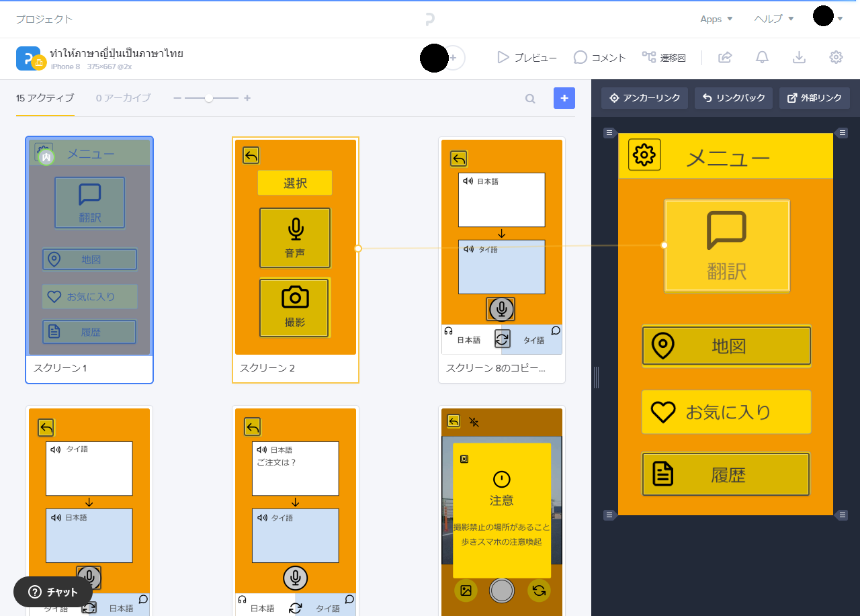
Task: Click the 外部リンク external link button
Action: [814, 98]
